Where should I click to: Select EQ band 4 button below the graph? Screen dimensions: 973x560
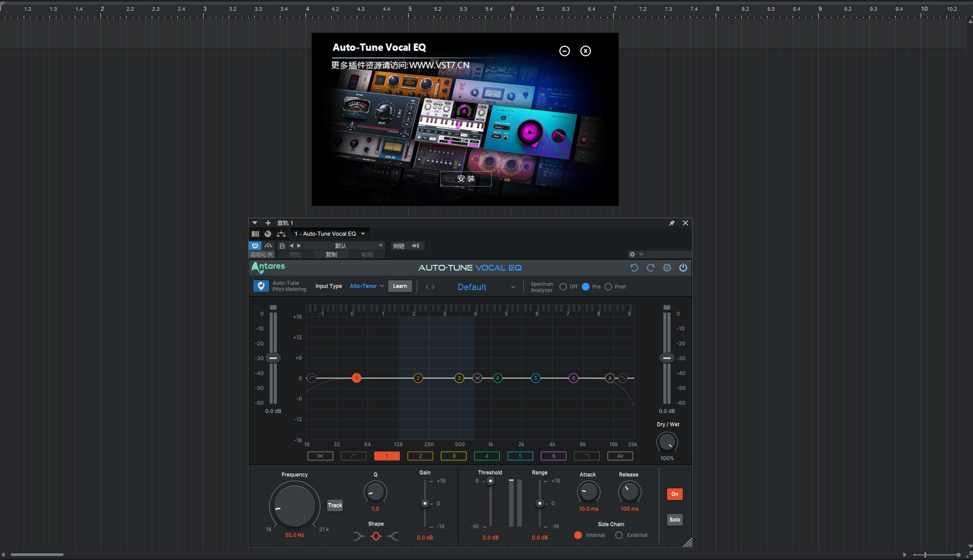coord(486,455)
